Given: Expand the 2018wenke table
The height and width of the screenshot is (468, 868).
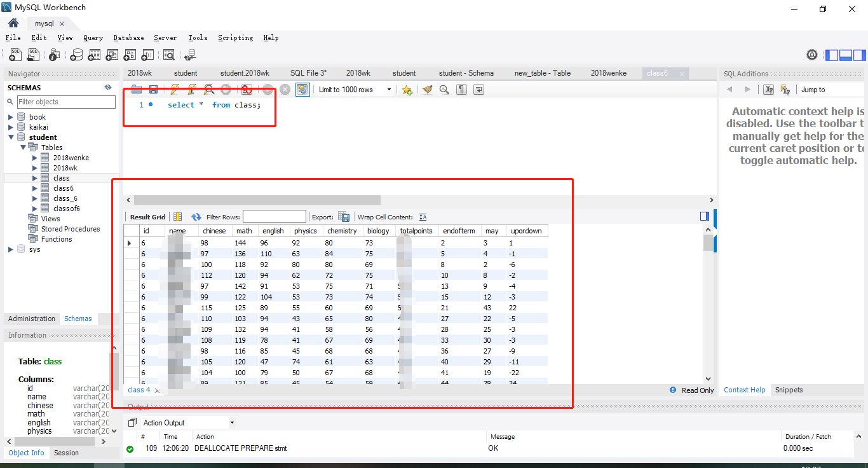Looking at the screenshot, I should point(35,158).
